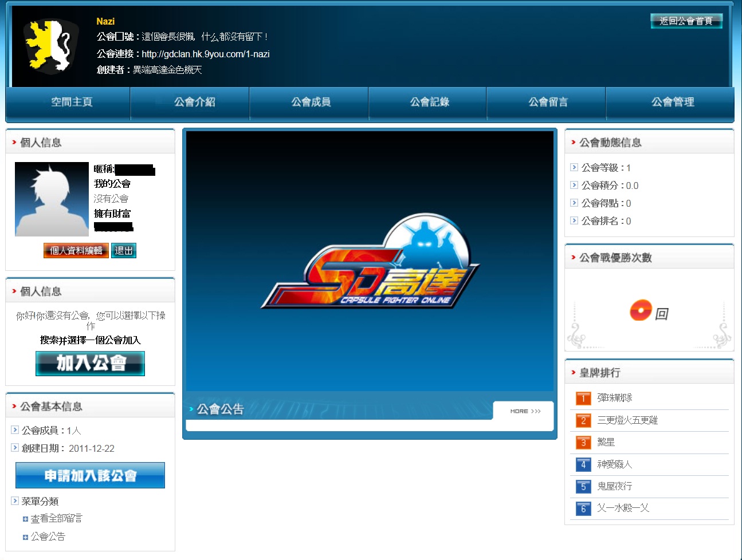The width and height of the screenshot is (742, 560).
Task: Click the red coin icon under 公會戰優勝次數
Action: (641, 310)
